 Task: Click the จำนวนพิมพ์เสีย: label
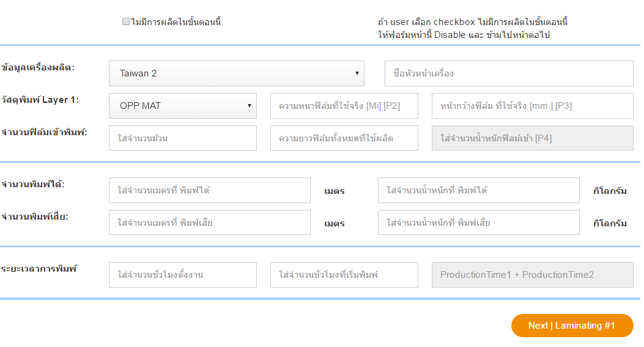pyautogui.click(x=35, y=217)
